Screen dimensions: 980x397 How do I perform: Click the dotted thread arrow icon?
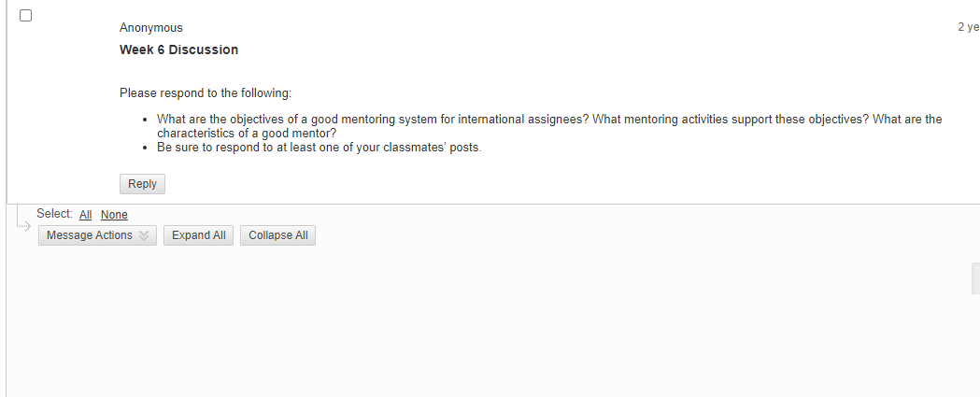pyautogui.click(x=23, y=226)
